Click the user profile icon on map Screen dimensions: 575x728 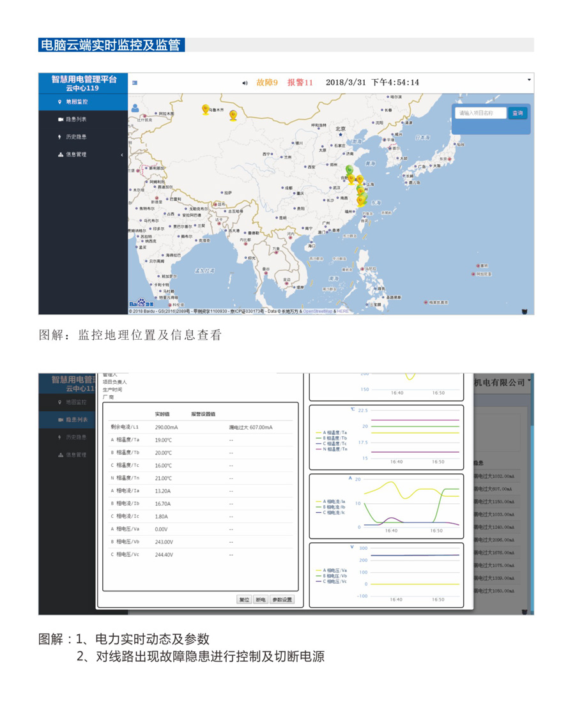pos(135,108)
